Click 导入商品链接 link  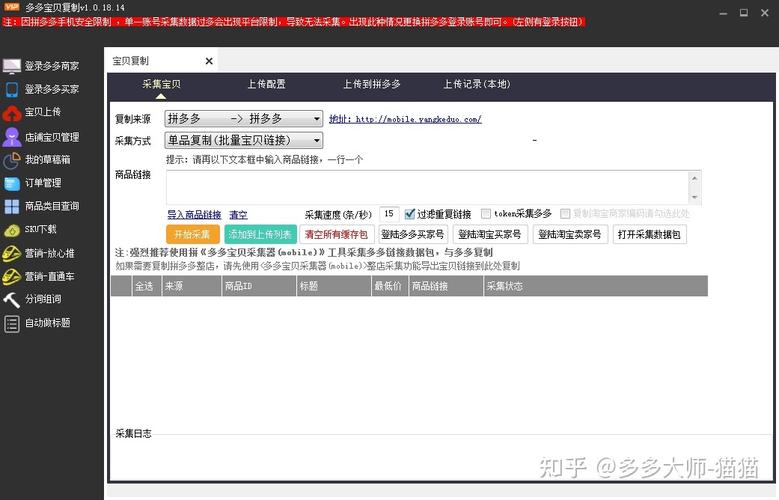[194, 215]
